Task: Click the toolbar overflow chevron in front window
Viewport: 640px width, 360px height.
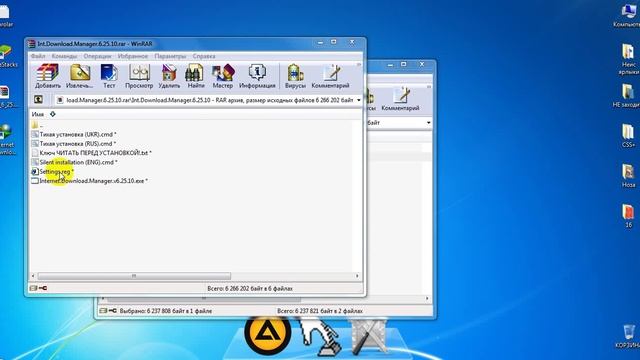Action: tap(359, 64)
